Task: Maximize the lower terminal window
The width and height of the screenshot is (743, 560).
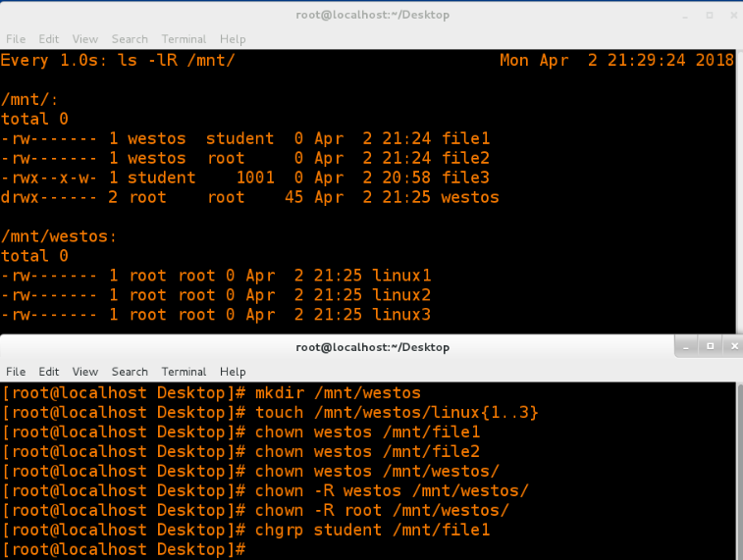Action: click(710, 346)
